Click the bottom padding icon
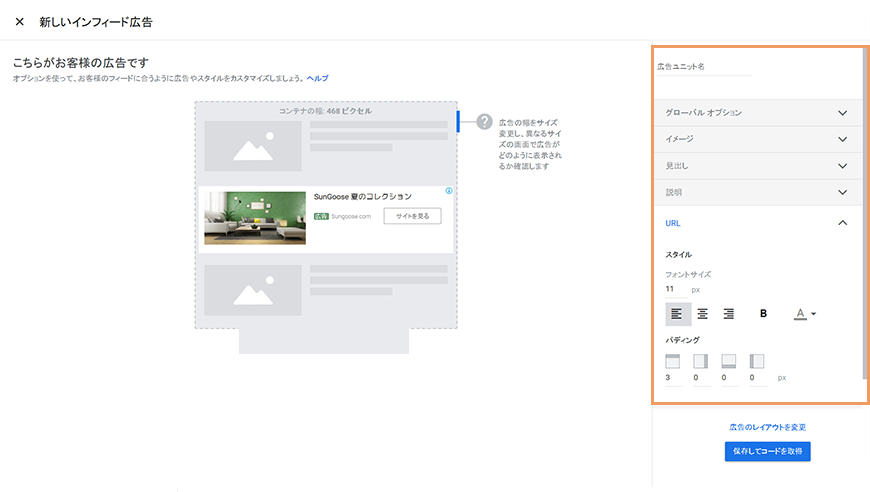This screenshot has height=492, width=870. (729, 361)
